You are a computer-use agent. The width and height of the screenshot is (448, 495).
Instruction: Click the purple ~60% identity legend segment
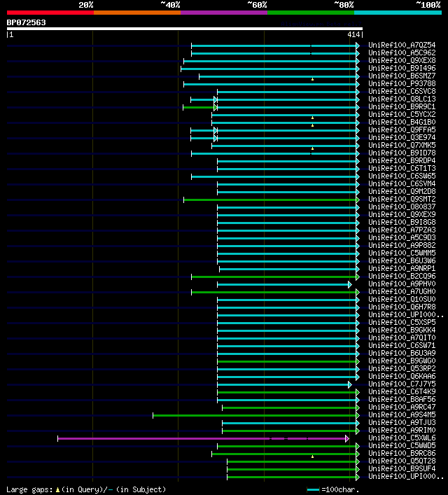click(224, 13)
